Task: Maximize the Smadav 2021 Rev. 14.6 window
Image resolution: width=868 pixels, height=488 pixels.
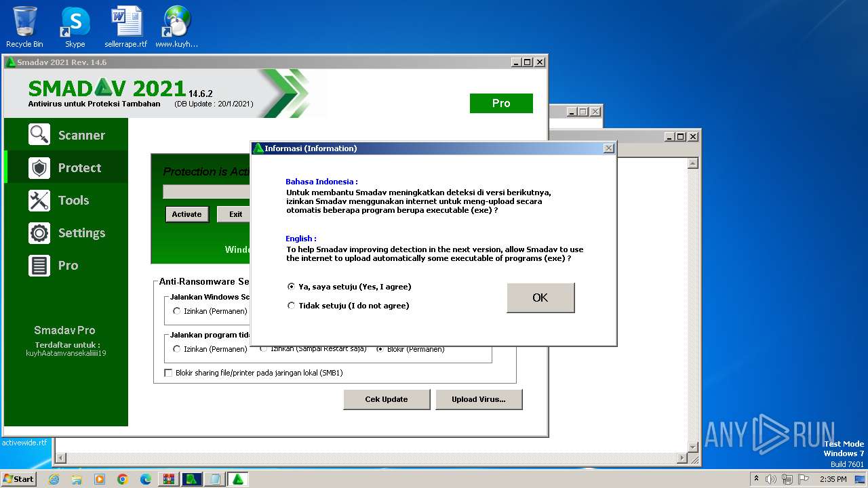Action: 528,62
